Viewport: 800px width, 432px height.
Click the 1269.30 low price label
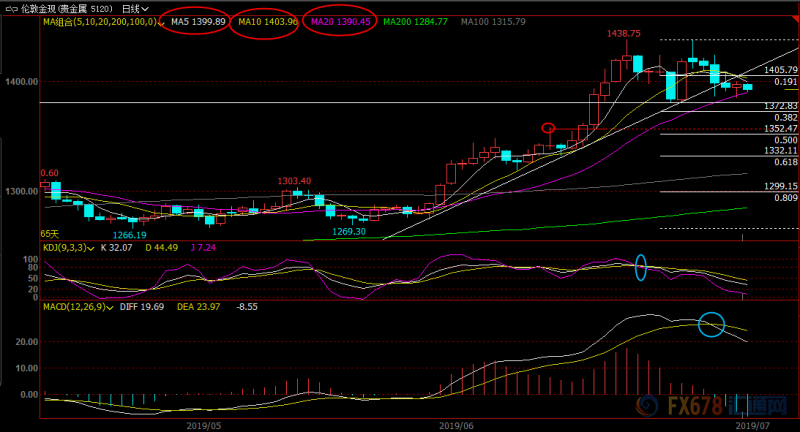[x=349, y=232]
